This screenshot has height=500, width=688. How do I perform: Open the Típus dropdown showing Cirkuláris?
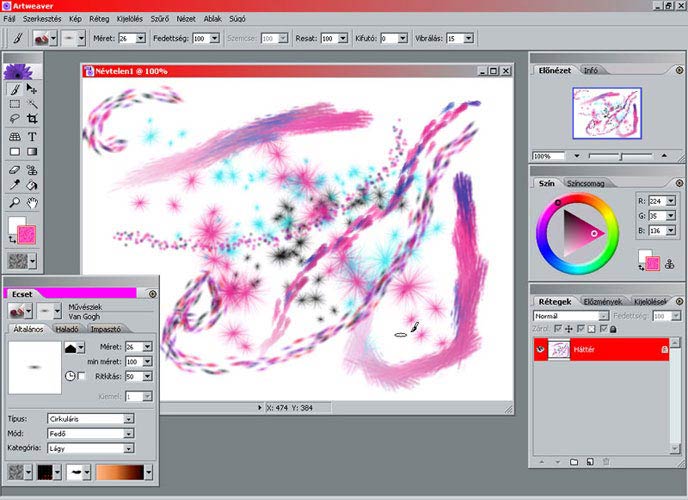pyautogui.click(x=128, y=419)
